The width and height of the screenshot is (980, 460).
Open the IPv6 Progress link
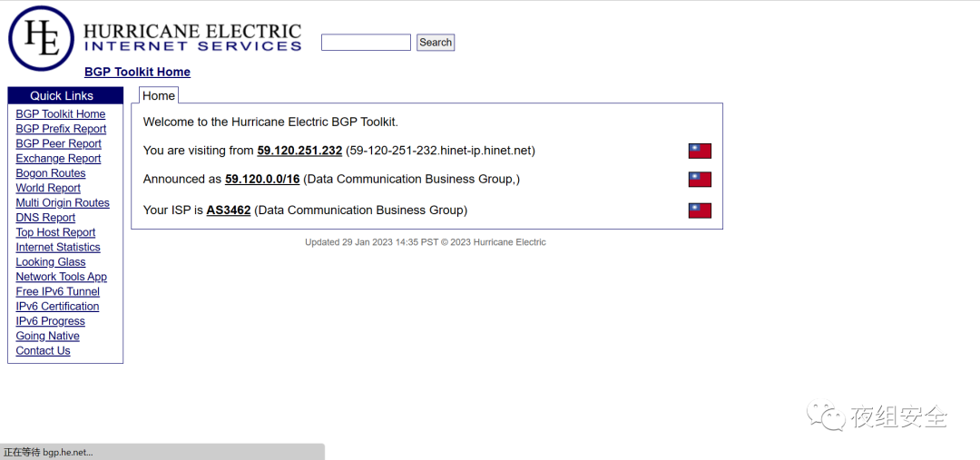51,321
